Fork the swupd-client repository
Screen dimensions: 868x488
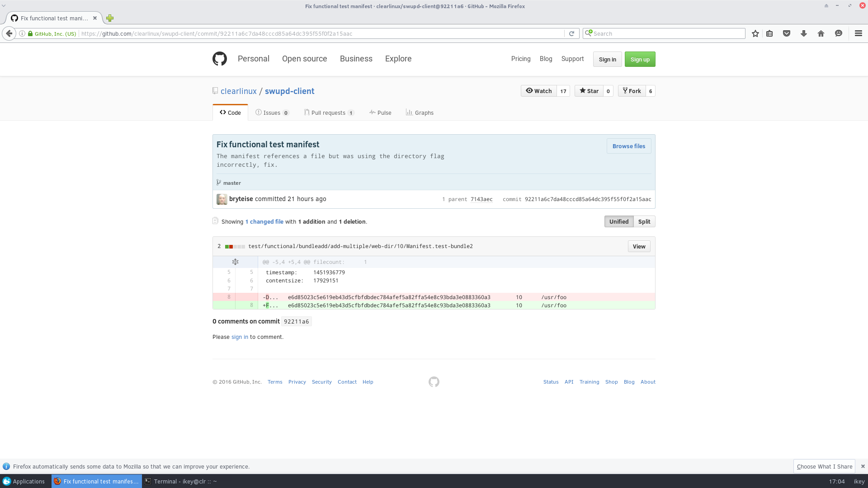tap(632, 91)
